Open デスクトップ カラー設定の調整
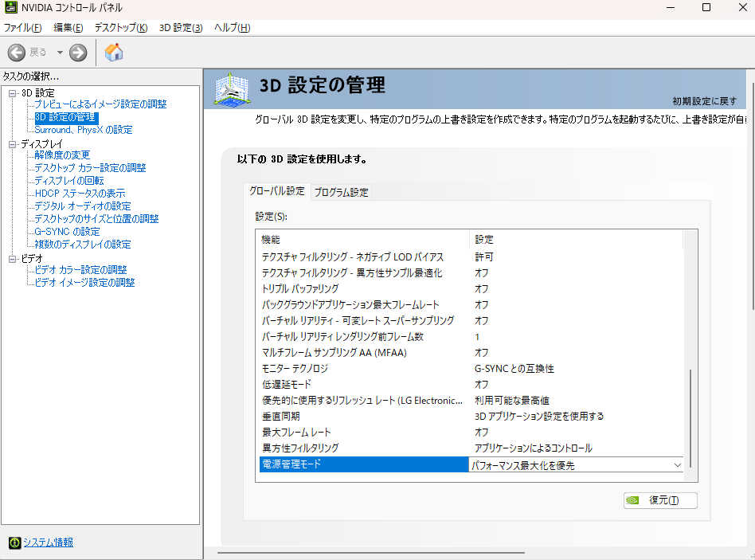The height and width of the screenshot is (560, 755). coord(90,167)
